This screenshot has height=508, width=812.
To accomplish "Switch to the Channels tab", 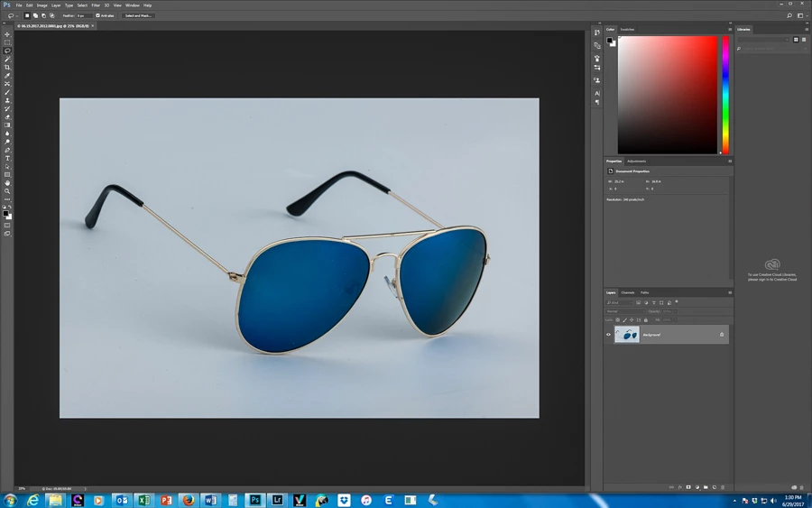I will tap(628, 292).
